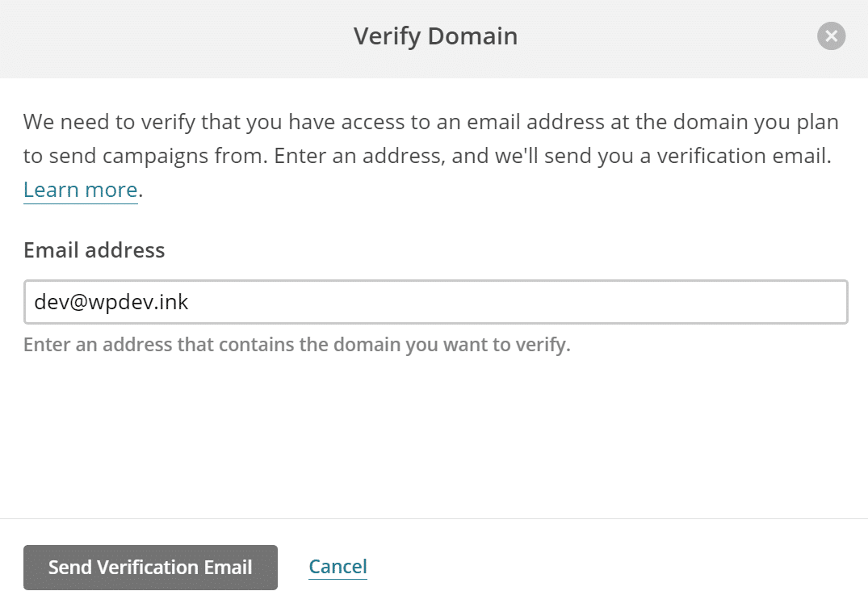Close the Verify Domain dialog
Viewport: 868px width, 612px height.
coord(831,36)
